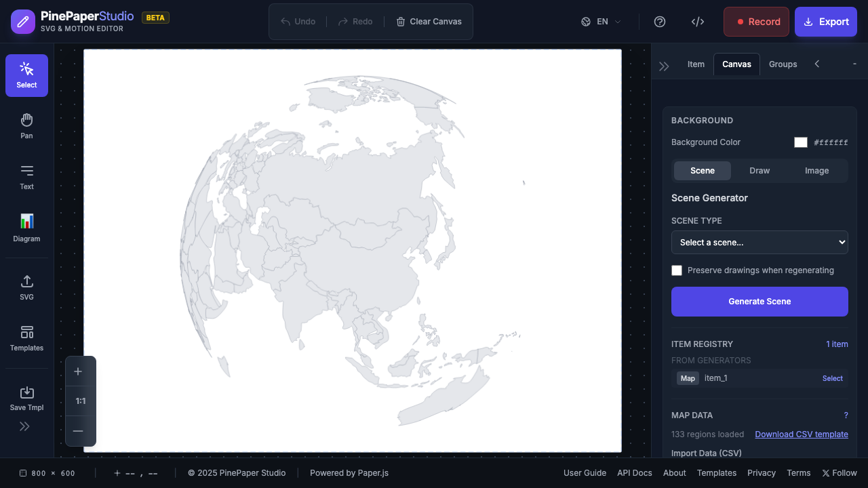Switch to the Item tab
Image resolution: width=868 pixels, height=488 pixels.
[x=696, y=64]
